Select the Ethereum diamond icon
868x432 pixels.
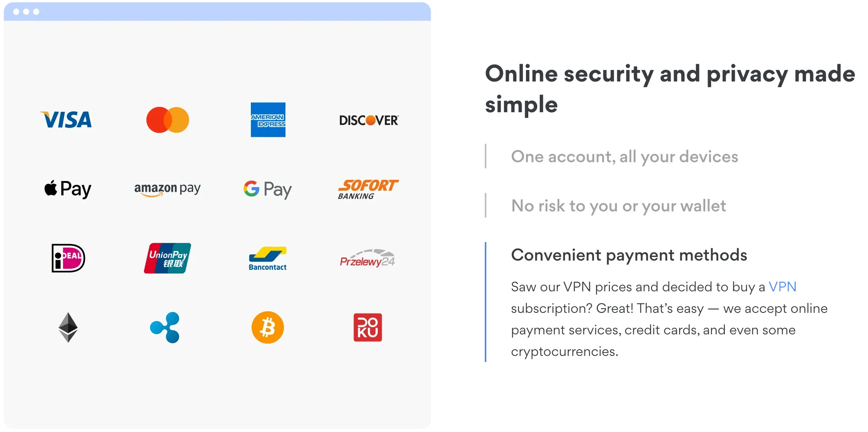click(68, 327)
